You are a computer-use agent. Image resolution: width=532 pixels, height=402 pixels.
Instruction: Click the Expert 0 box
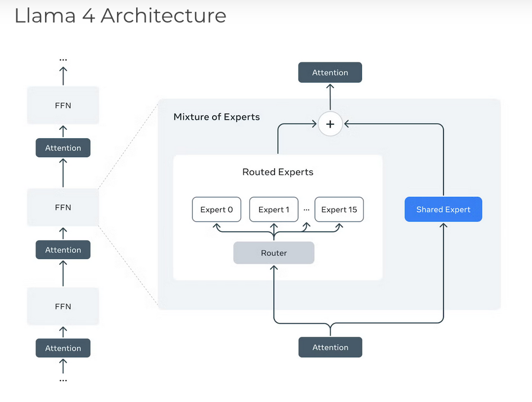pyautogui.click(x=217, y=210)
